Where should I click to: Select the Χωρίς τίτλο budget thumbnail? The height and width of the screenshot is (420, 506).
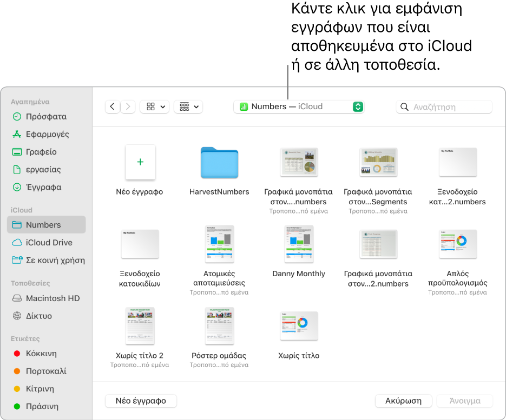pos(299,326)
